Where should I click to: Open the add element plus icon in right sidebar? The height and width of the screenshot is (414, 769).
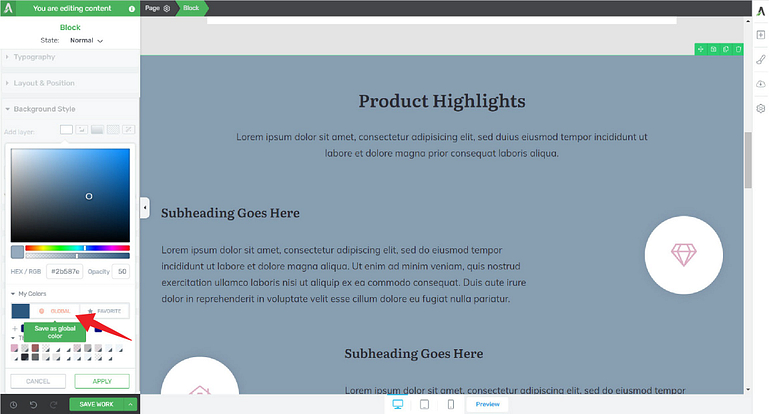pos(761,35)
